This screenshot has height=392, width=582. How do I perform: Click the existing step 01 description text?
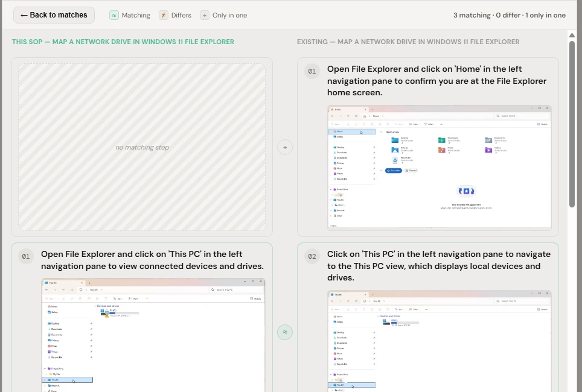coord(437,81)
